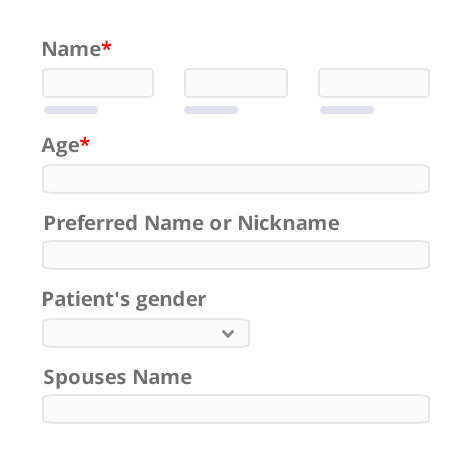Viewport: 474px width, 452px height.
Task: Open the Patient's gender dropdown
Action: tap(146, 333)
